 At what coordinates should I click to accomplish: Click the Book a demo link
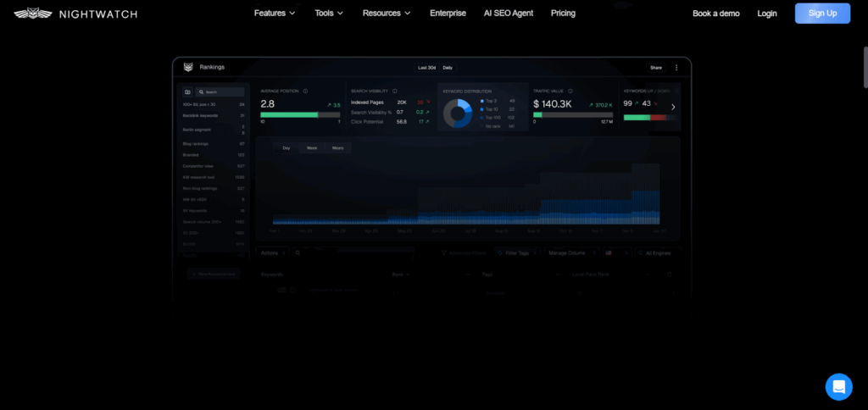(715, 14)
